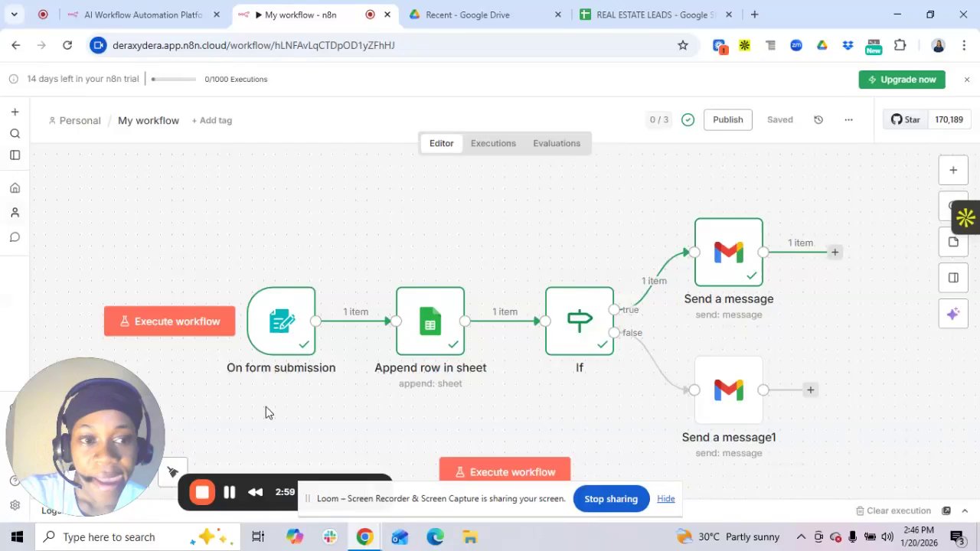This screenshot has height=551, width=980.
Task: Click the Publish button
Action: coord(727,119)
